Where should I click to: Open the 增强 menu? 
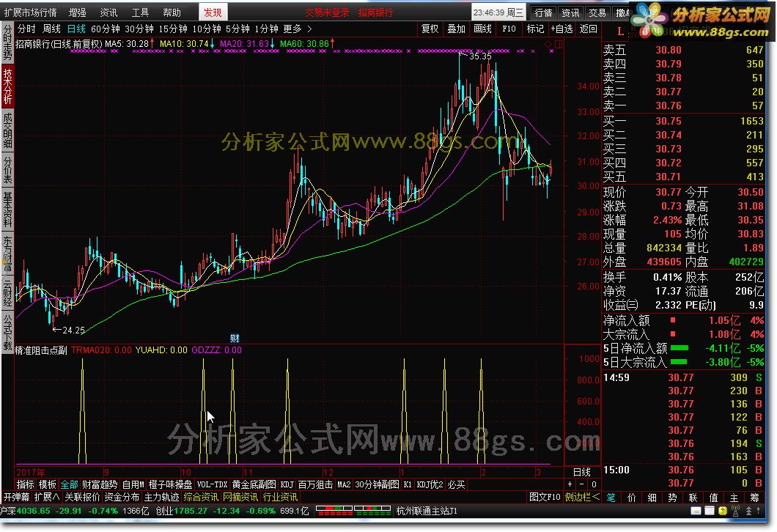pyautogui.click(x=77, y=12)
